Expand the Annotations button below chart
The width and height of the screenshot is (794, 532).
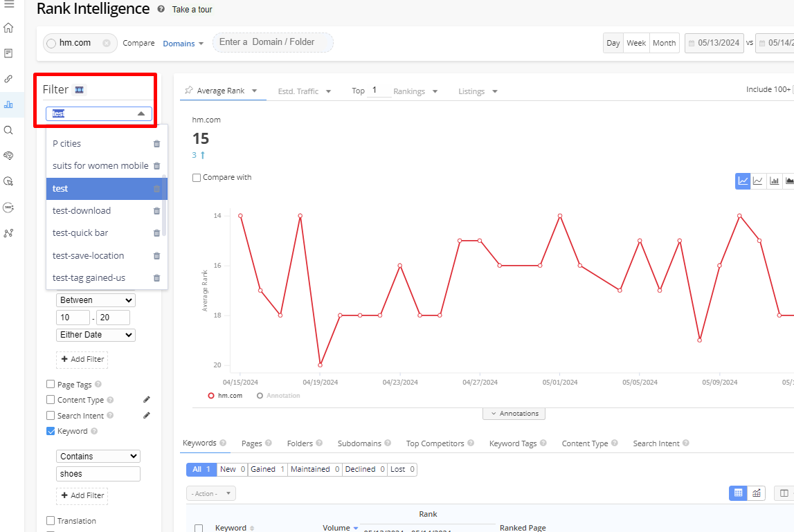514,414
